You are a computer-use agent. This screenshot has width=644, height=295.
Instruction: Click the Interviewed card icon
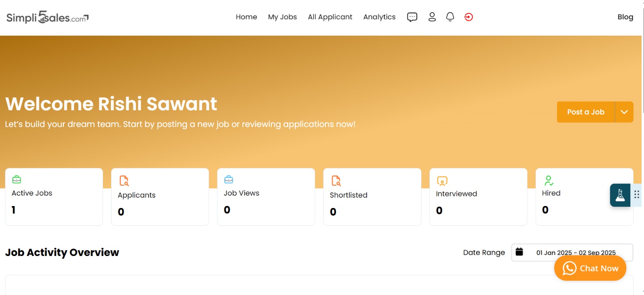(x=442, y=181)
